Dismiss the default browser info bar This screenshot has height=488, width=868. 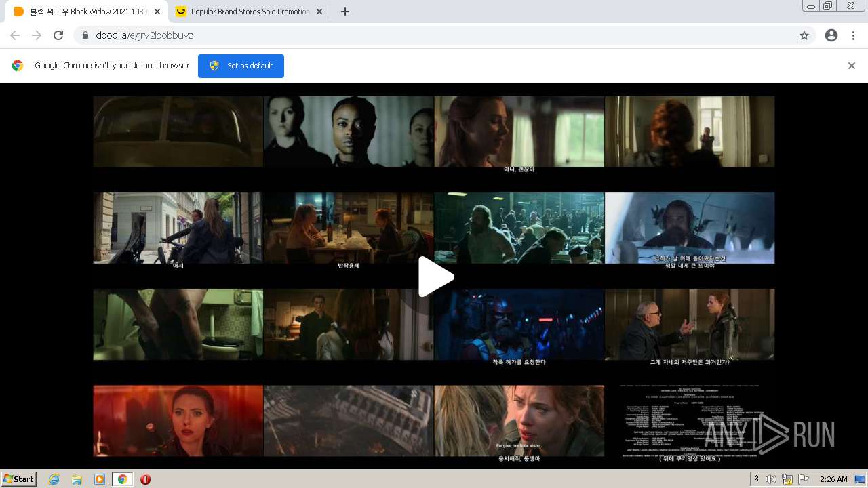[x=852, y=66]
